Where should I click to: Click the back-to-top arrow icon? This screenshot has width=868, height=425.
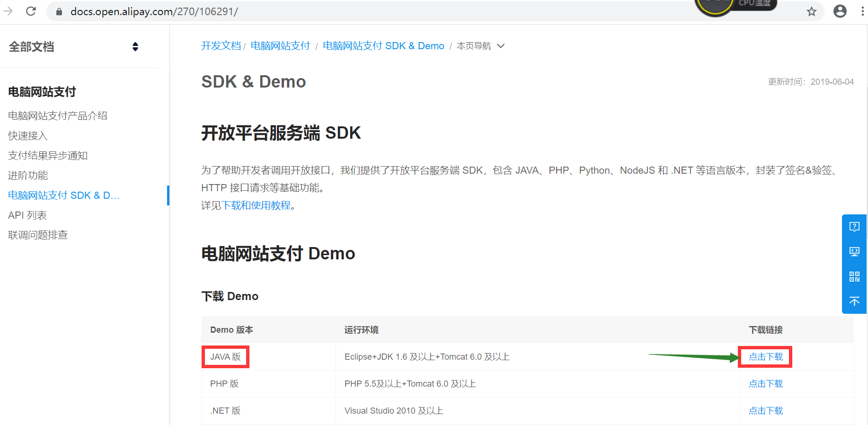[854, 301]
